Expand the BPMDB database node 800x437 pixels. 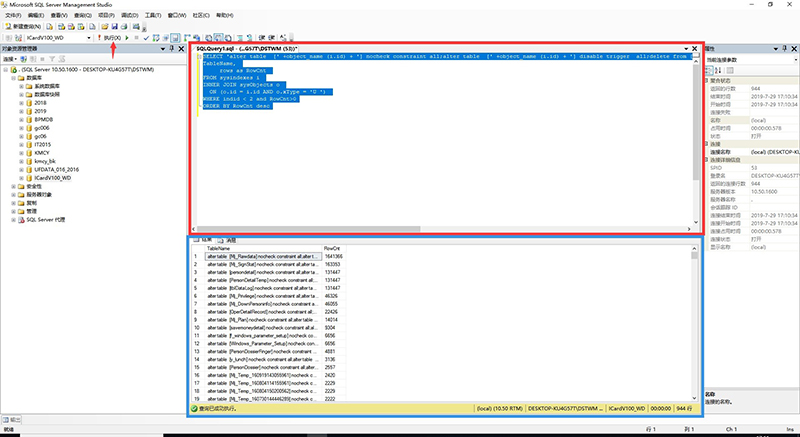point(21,119)
